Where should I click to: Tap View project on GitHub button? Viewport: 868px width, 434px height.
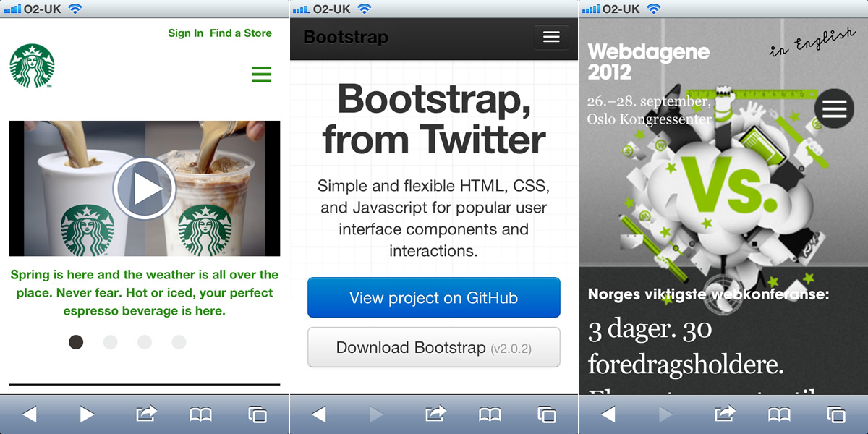coord(434,297)
